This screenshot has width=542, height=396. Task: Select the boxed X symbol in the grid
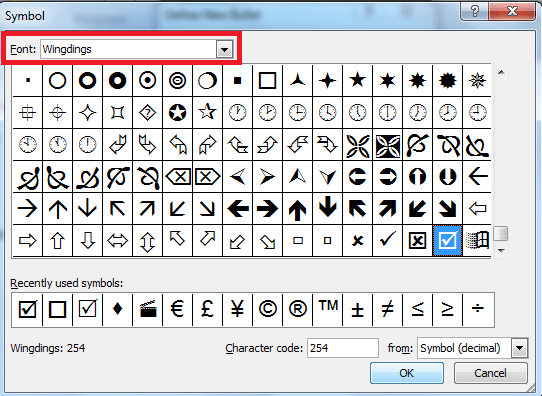[417, 241]
